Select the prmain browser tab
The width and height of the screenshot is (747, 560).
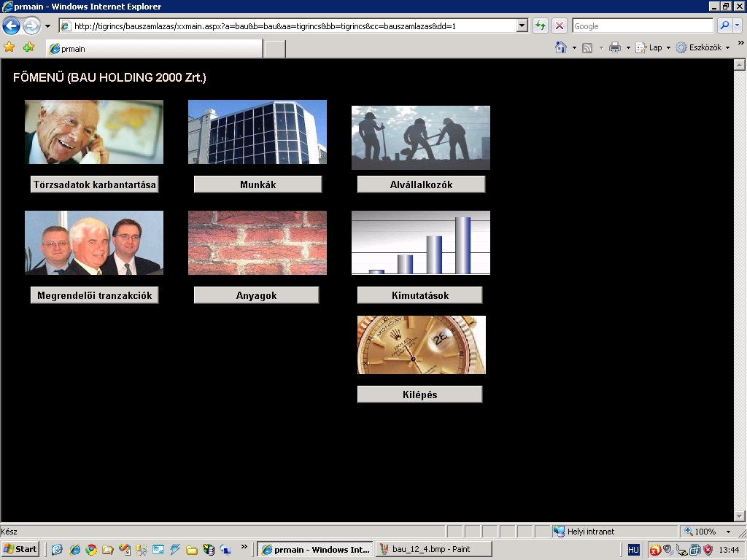[155, 49]
